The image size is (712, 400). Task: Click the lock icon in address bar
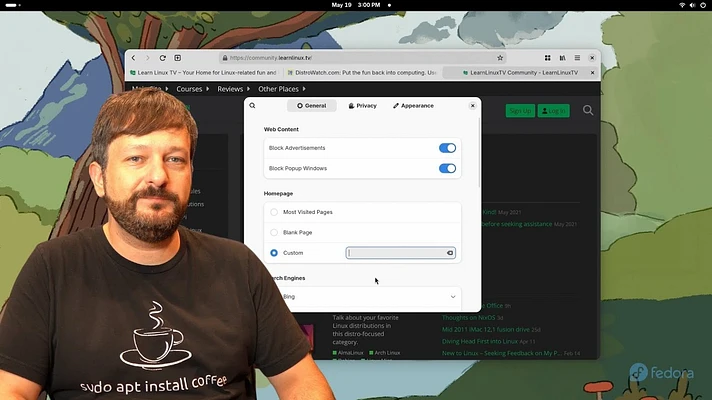[x=224, y=58]
